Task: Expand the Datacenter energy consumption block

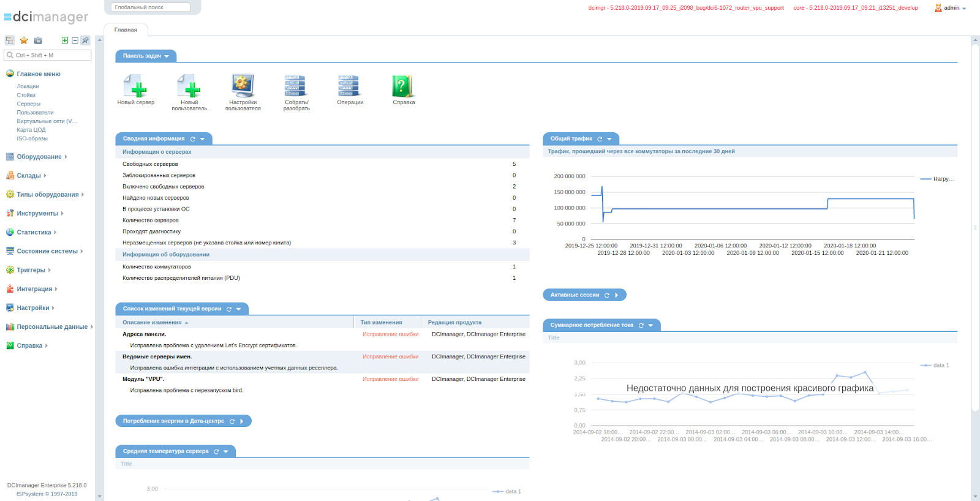Action: [242, 421]
